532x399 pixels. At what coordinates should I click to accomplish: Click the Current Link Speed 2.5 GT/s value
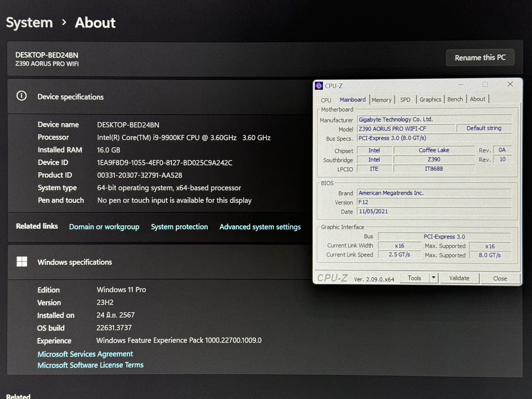pos(399,255)
